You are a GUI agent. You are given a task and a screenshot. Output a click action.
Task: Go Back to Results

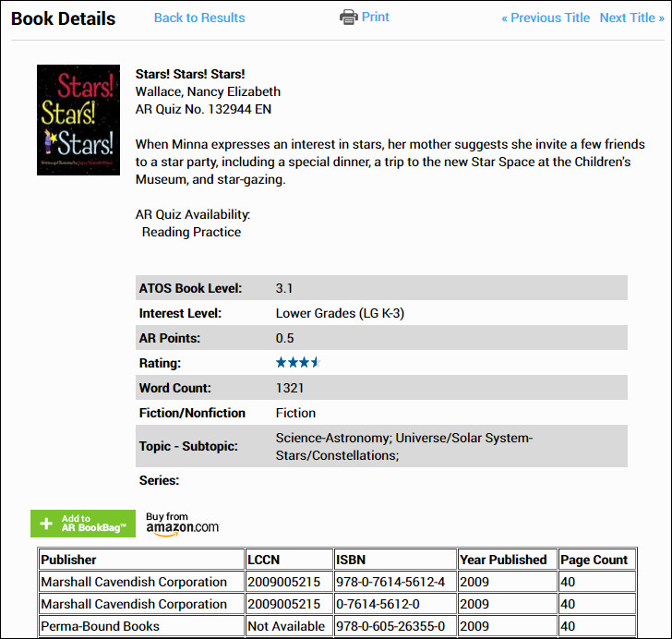pos(199,18)
